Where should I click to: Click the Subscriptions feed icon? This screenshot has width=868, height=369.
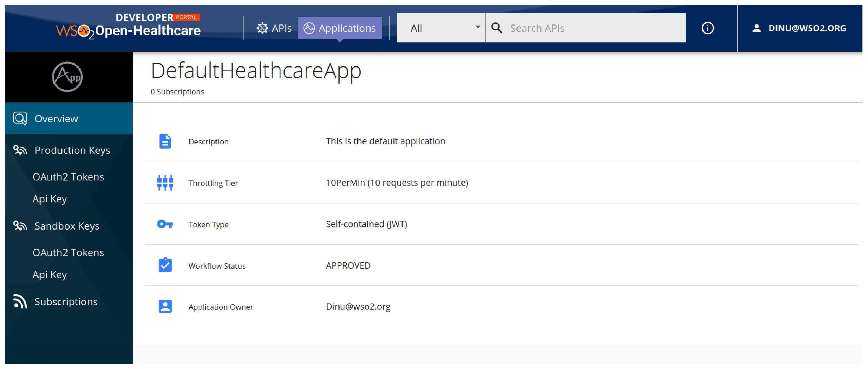click(20, 301)
